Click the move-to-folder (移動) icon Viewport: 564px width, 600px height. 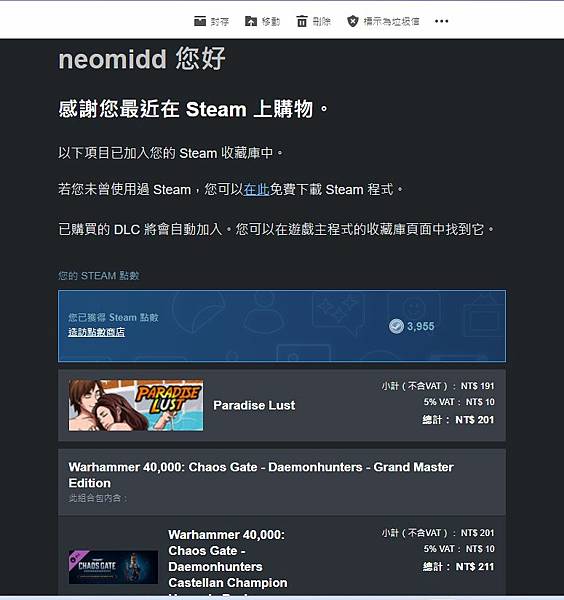click(251, 21)
